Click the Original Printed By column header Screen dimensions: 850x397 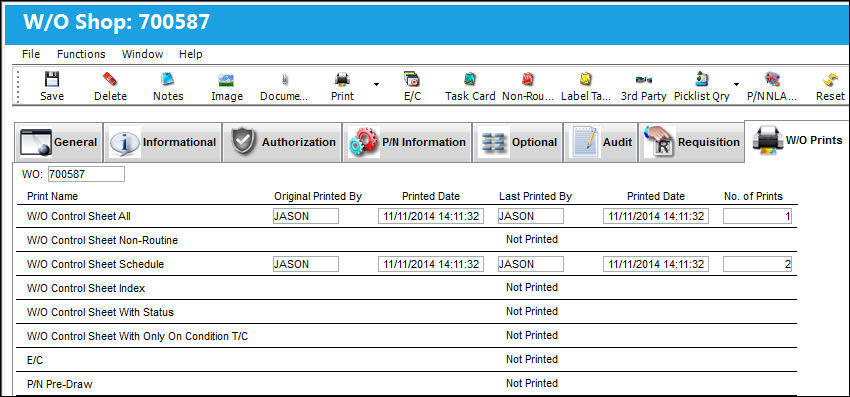[318, 196]
